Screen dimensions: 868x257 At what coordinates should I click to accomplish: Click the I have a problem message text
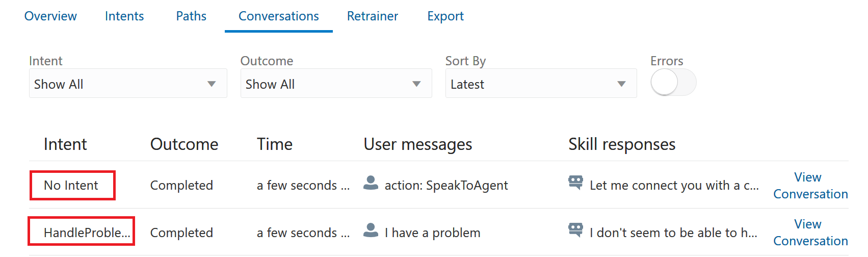pos(432,233)
